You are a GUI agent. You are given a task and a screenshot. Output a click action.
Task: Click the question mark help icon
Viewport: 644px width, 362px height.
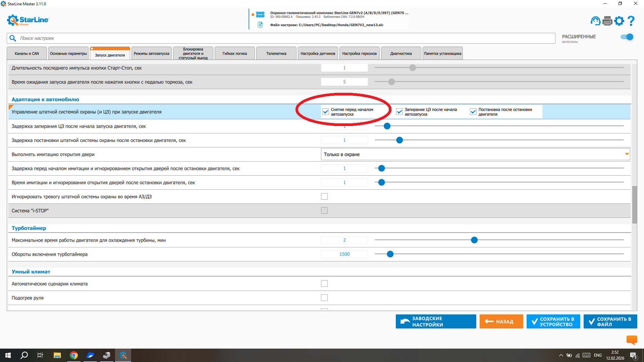point(631,21)
